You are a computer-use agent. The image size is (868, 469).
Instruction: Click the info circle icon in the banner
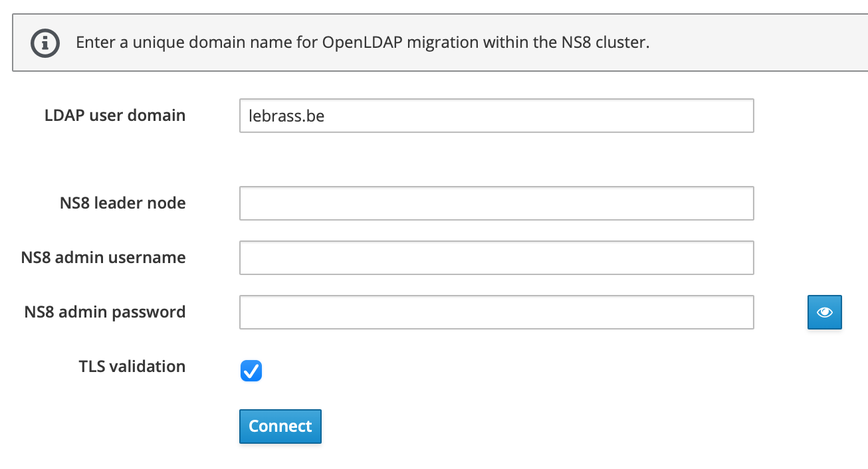45,43
